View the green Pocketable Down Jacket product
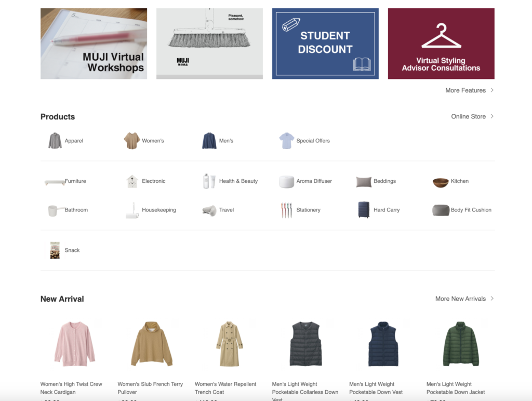 coord(461,344)
